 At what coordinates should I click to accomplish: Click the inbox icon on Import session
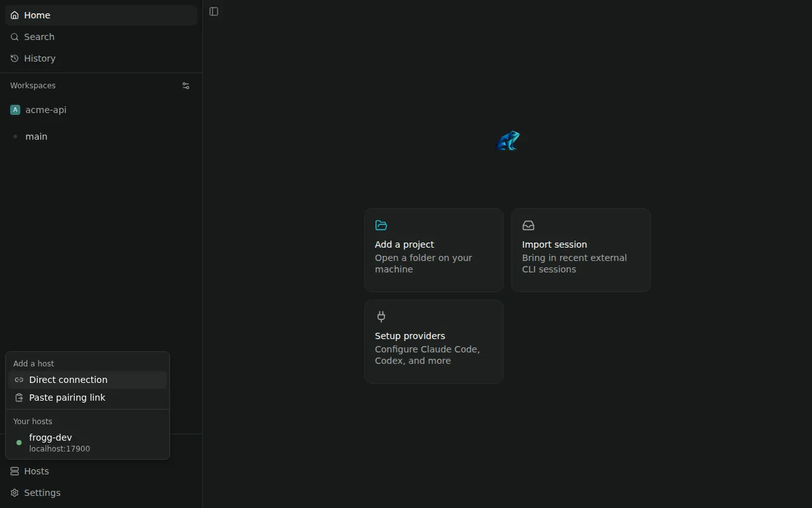(528, 225)
